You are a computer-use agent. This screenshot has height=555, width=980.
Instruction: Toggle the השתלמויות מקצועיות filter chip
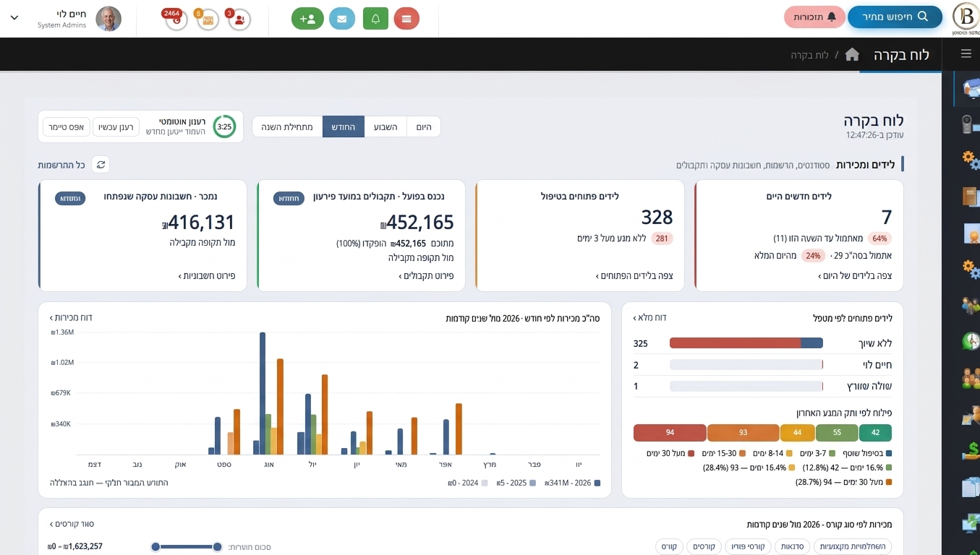pos(854,547)
